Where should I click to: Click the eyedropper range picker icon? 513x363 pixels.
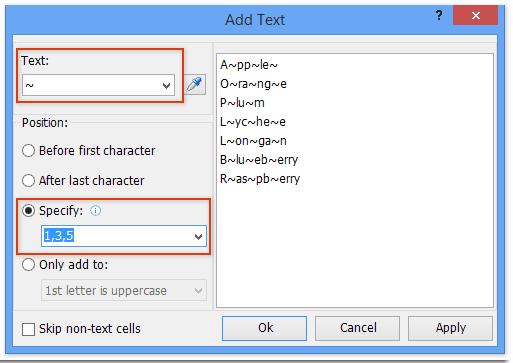point(195,85)
